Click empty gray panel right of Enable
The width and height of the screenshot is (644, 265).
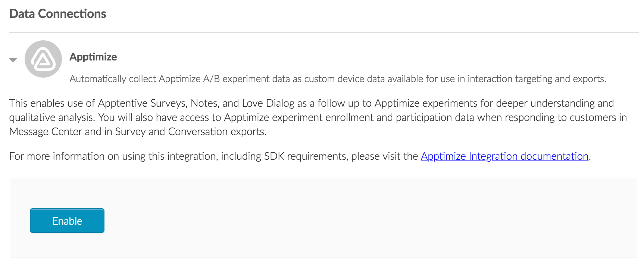pos(336,220)
